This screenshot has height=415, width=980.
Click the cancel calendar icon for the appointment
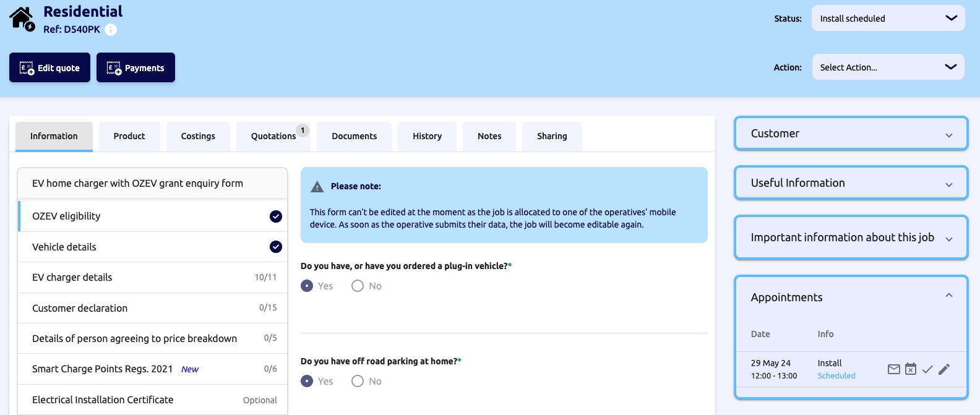click(x=910, y=369)
